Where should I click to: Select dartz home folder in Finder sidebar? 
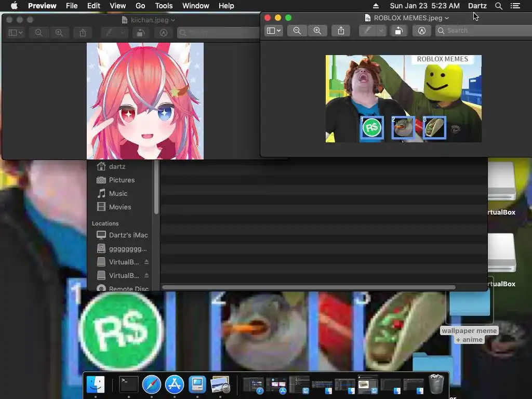click(117, 167)
